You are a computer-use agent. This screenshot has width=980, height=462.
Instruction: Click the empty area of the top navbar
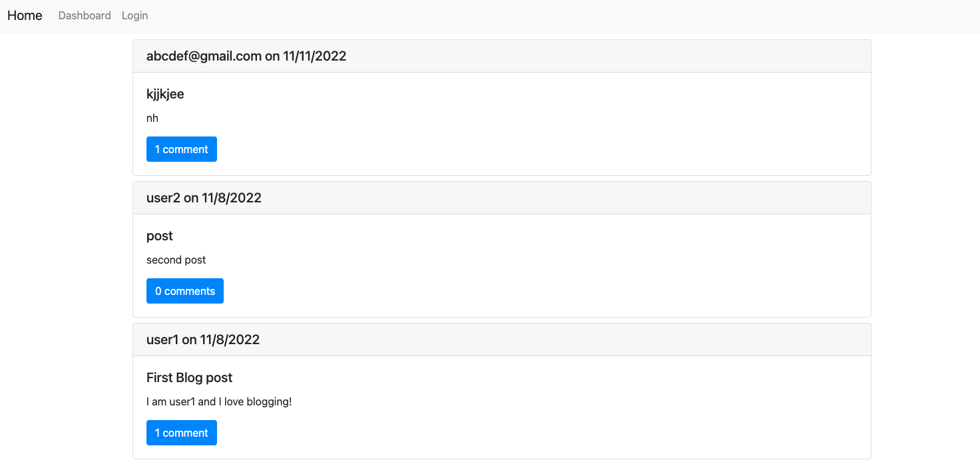533,15
